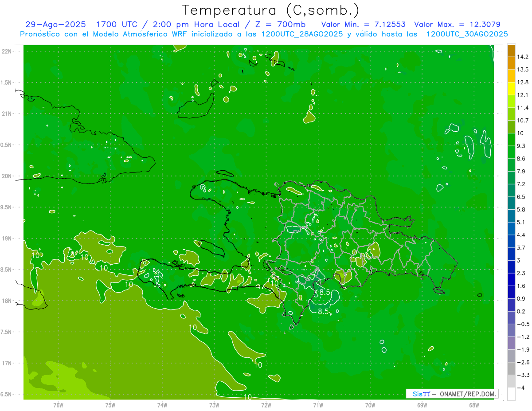Click the "71W" longitude axis label
The image size is (532, 411).
[x=318, y=405]
